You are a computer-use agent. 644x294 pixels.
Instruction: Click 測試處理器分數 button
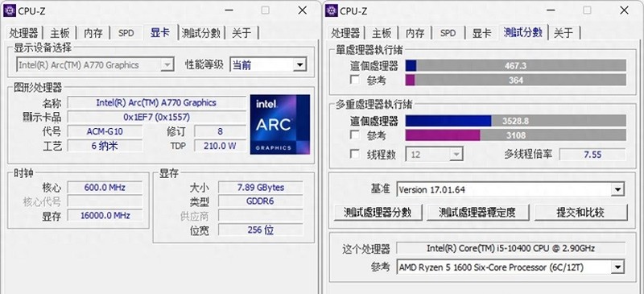click(x=377, y=212)
